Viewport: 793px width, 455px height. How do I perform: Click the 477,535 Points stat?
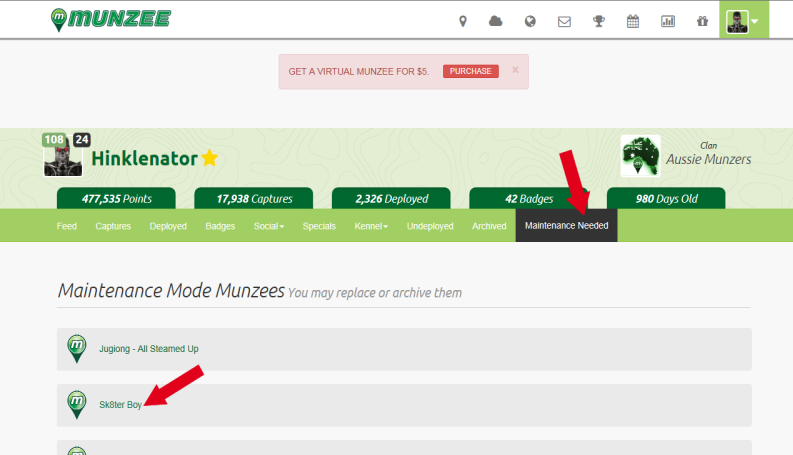pos(116,199)
